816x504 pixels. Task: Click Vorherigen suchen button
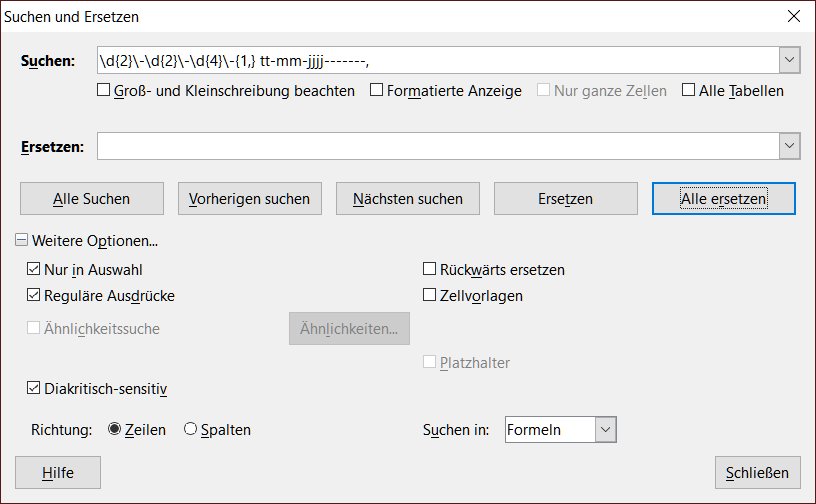pyautogui.click(x=250, y=198)
